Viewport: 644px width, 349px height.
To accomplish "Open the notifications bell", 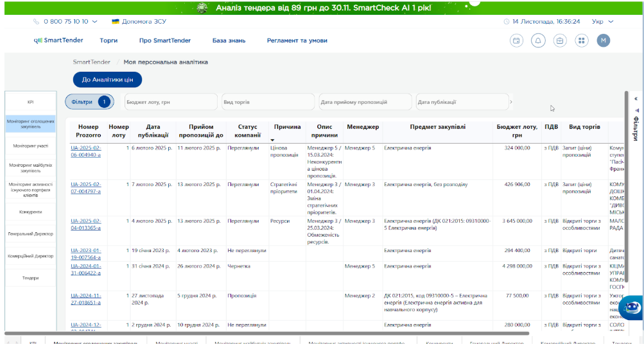I will pos(538,40).
